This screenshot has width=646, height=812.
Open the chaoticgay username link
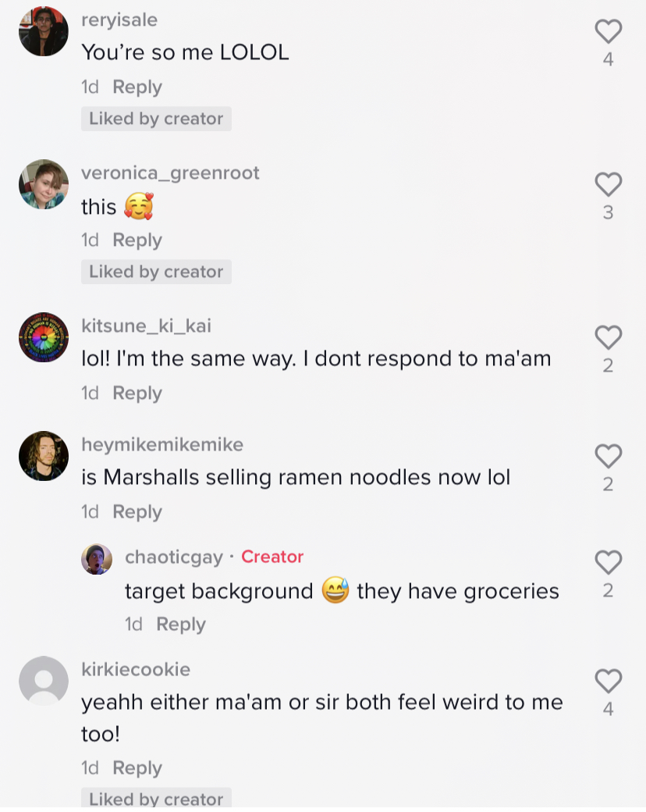pyautogui.click(x=174, y=557)
